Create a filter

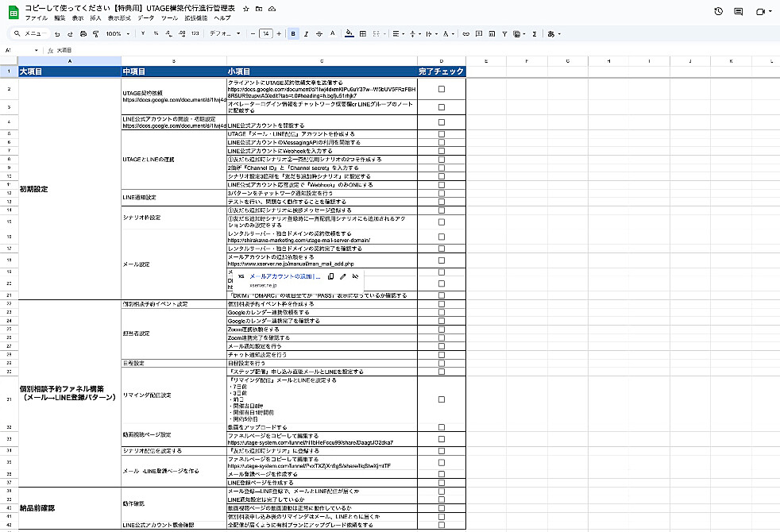click(504, 34)
